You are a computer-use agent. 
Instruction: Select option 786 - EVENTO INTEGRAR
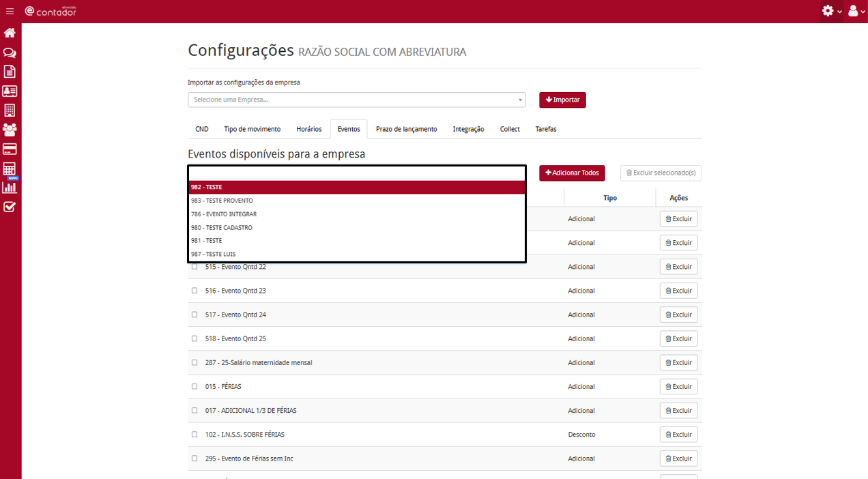tap(357, 214)
